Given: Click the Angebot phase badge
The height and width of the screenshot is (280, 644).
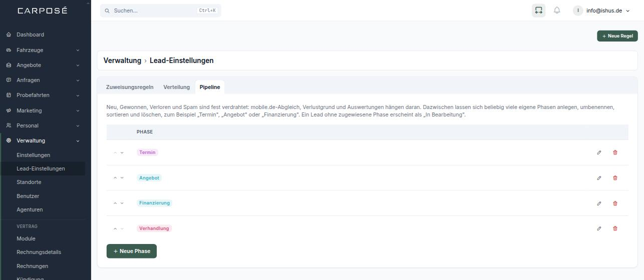Looking at the screenshot, I should coord(149,178).
